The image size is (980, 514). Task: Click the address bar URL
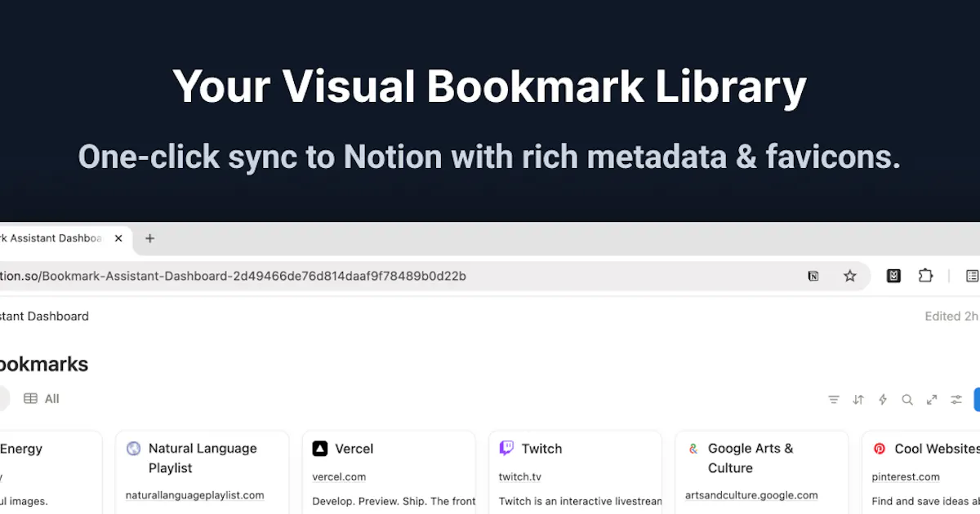click(233, 276)
